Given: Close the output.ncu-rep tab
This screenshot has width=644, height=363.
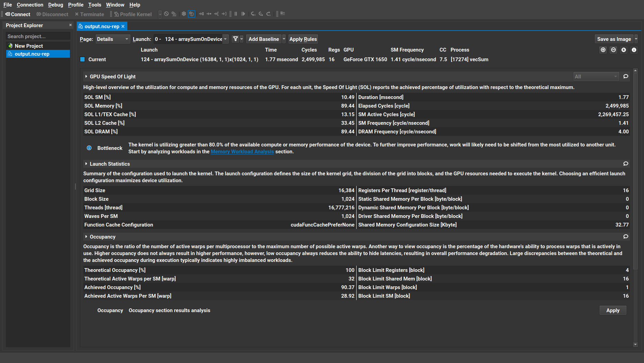Looking at the screenshot, I should (123, 26).
